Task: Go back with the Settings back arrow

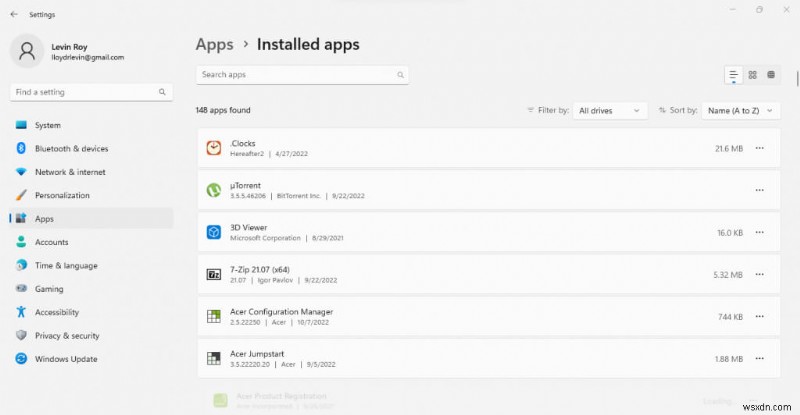Action: (x=14, y=14)
